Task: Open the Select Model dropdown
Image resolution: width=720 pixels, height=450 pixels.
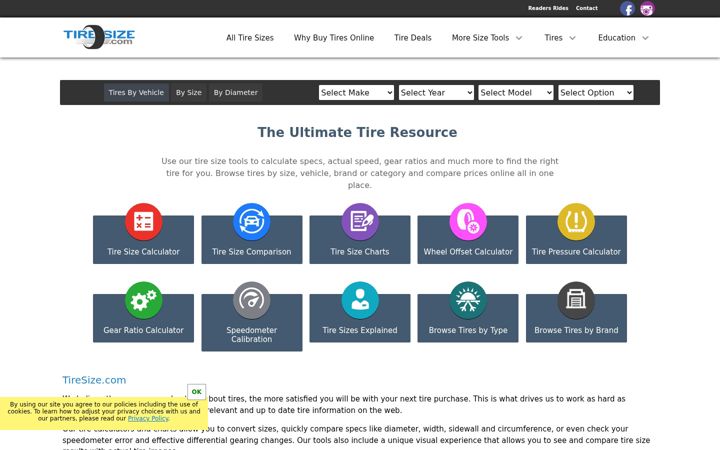Action: click(516, 93)
